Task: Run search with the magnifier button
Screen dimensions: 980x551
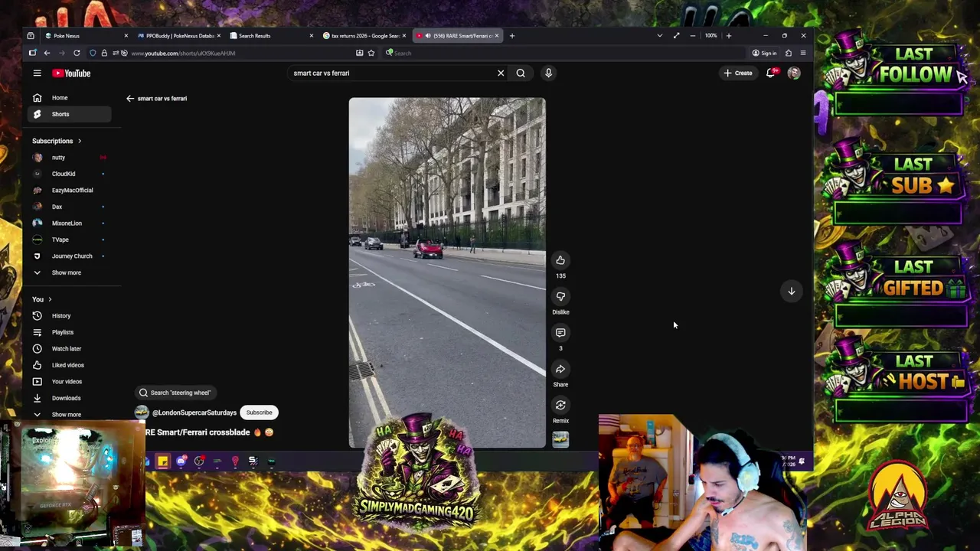Action: (x=521, y=73)
